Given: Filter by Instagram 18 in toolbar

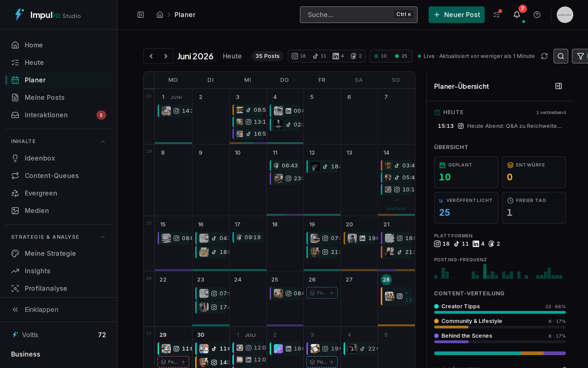Looking at the screenshot, I should coord(299,56).
